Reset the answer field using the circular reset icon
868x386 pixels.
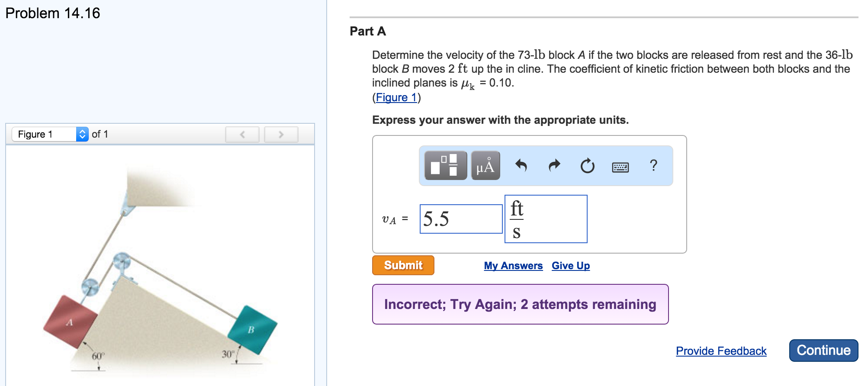click(587, 166)
